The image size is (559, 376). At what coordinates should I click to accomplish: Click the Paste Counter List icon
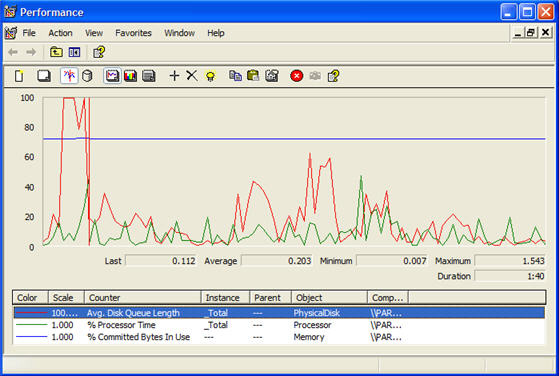coord(253,76)
